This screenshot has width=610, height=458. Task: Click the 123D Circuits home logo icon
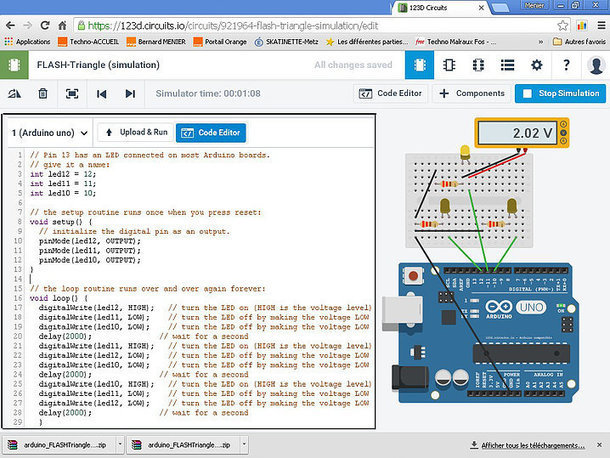point(14,65)
